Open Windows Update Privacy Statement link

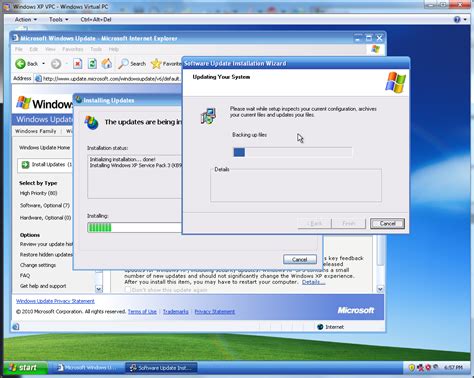pyautogui.click(x=55, y=301)
